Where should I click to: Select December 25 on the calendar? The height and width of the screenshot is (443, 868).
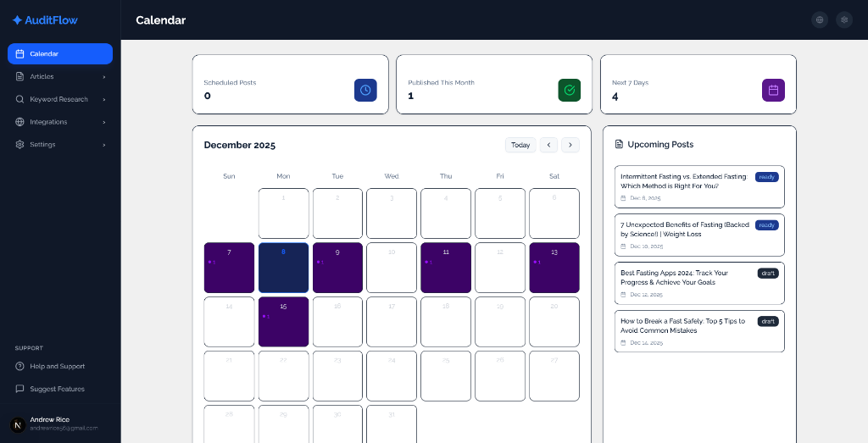[x=446, y=376]
